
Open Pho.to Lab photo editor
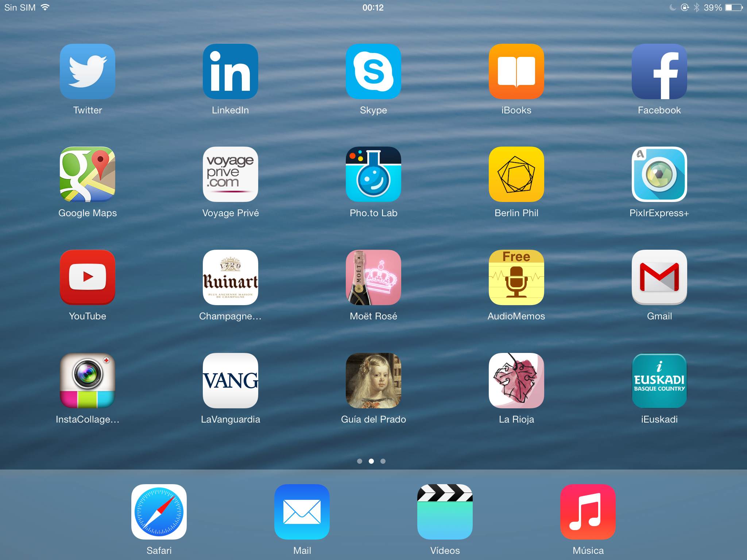[x=373, y=174]
